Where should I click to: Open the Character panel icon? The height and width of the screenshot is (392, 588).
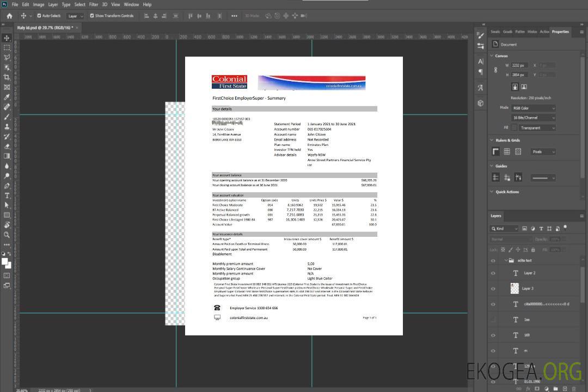coord(481,61)
